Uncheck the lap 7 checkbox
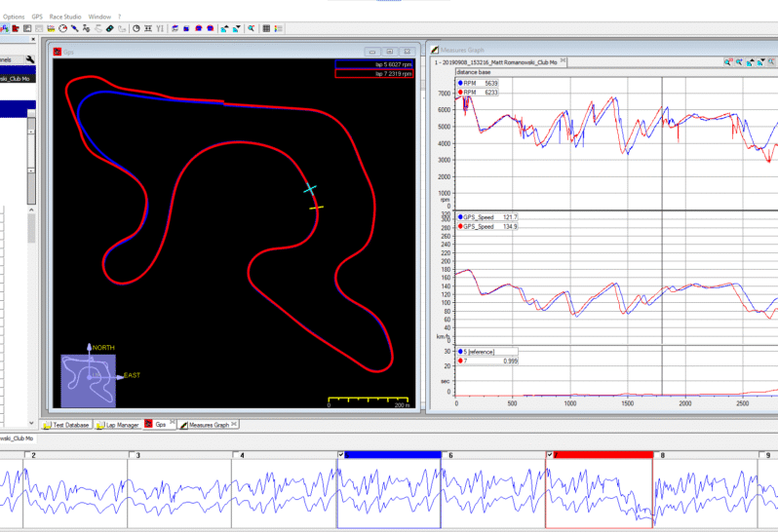 (x=549, y=455)
